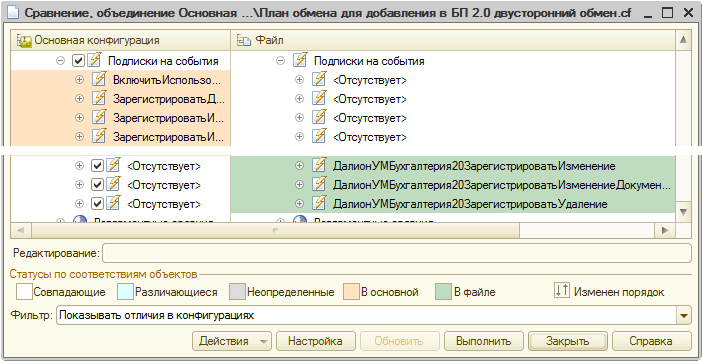The width and height of the screenshot is (702, 361).
Task: Click icon of ДалионУМБухгалтерия20ЗарегистрироватьИзменение in file column
Action: point(319,165)
